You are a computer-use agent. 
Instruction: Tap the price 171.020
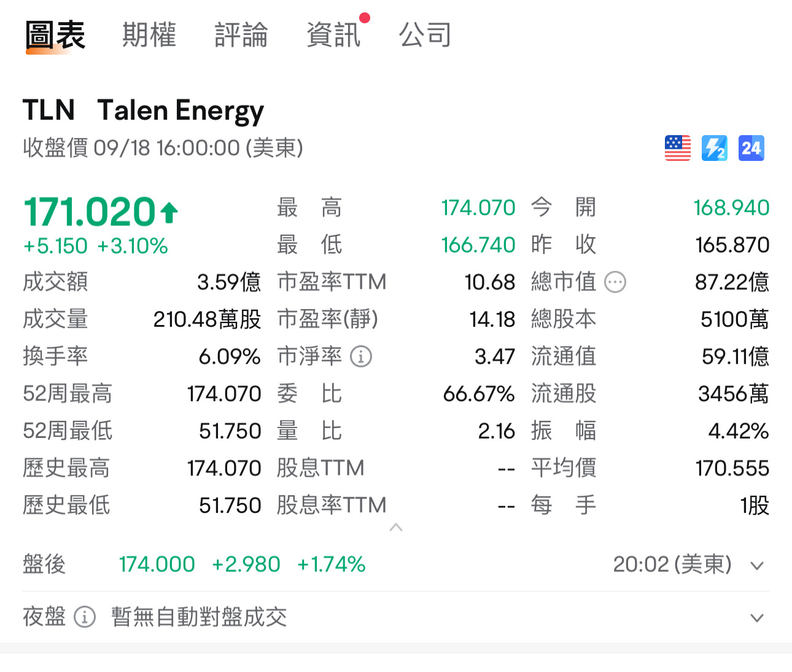[90, 212]
